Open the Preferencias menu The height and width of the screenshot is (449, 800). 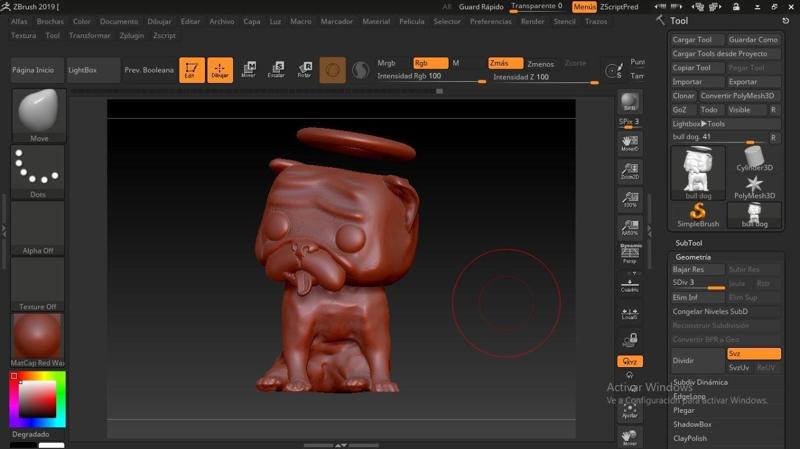[491, 21]
